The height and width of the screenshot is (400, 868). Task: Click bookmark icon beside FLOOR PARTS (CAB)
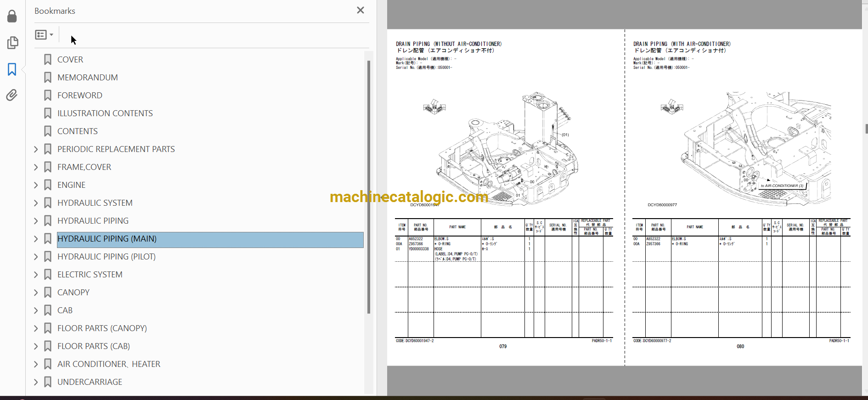48,346
